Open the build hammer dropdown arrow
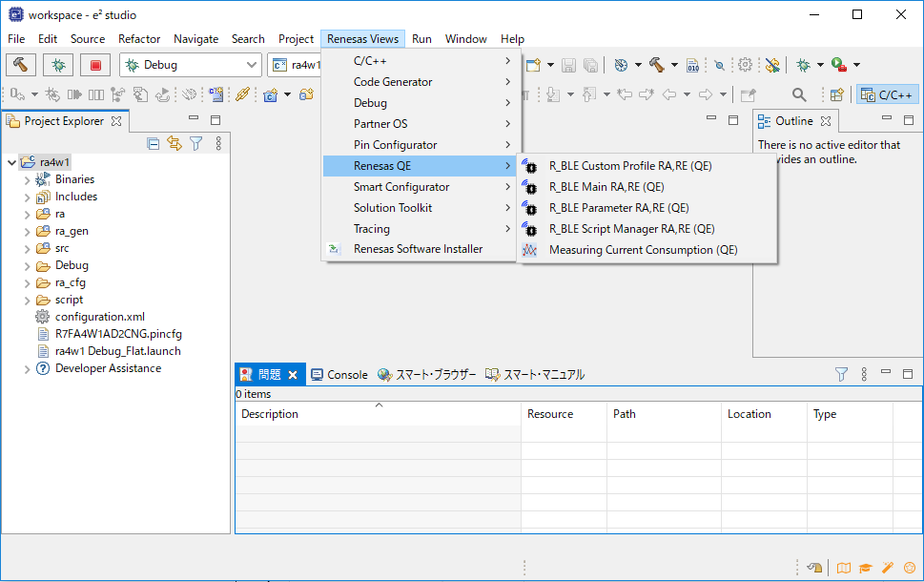Screen dimensions: 924x582 674,65
